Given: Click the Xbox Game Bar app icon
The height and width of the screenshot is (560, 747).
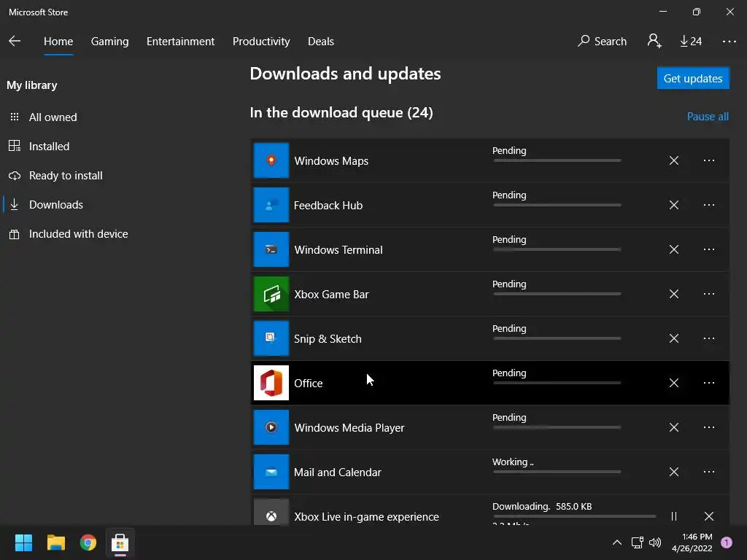Looking at the screenshot, I should tap(271, 294).
